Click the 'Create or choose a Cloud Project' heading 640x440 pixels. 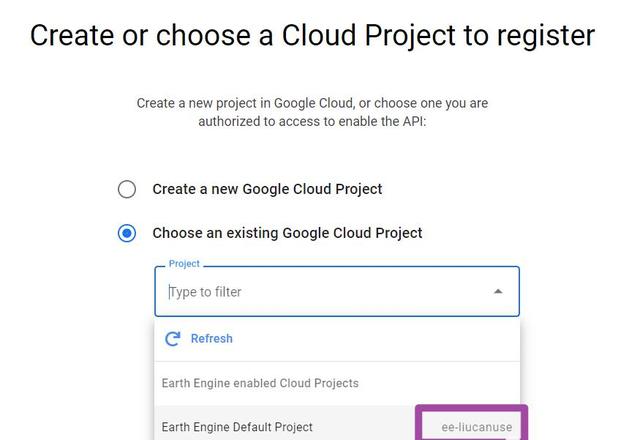pos(312,36)
